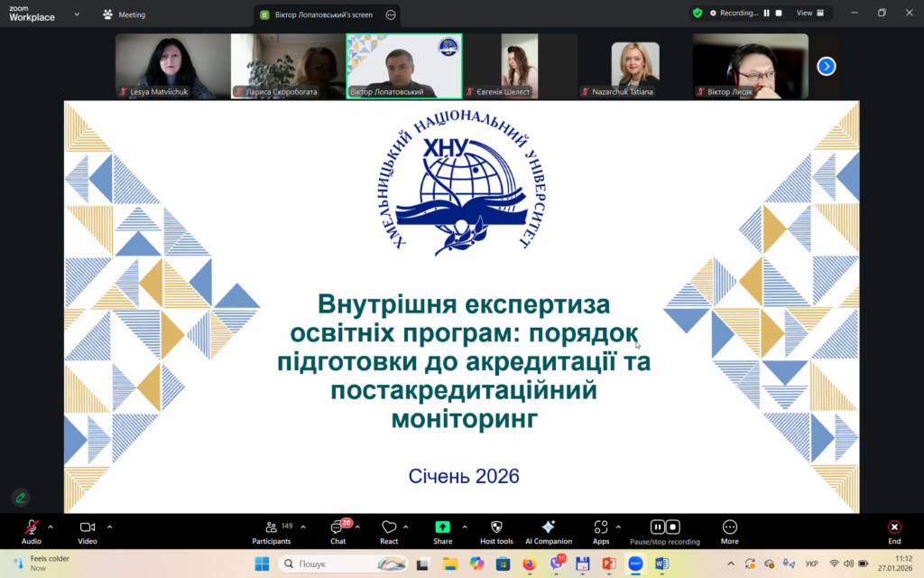Toggle the Video camera on or off

point(88,527)
